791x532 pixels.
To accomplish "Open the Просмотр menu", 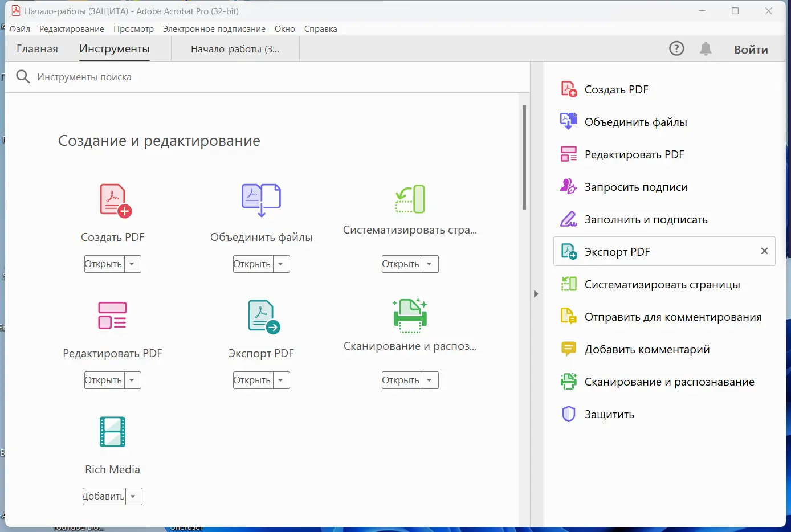I will tap(133, 28).
